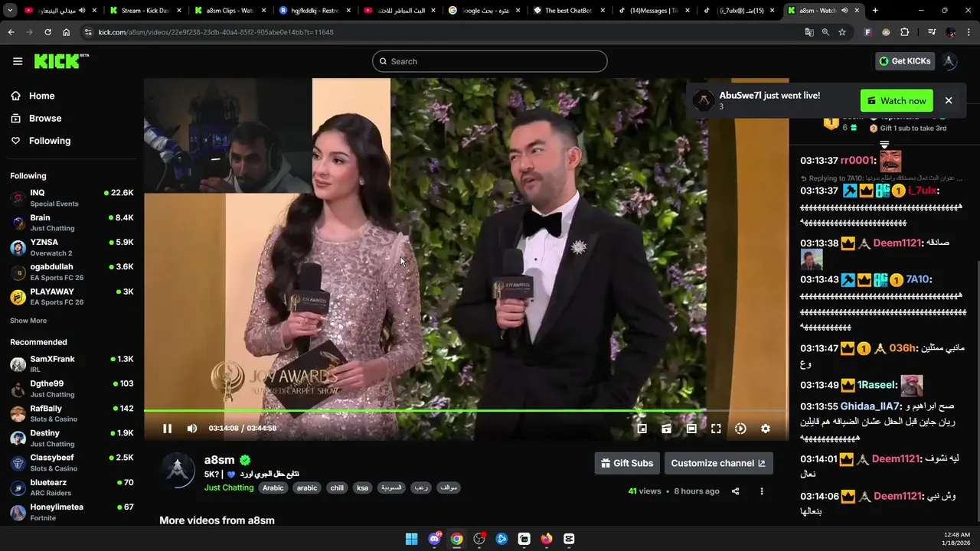980x551 pixels.
Task: Open Destiny recommended channel
Action: 72,438
